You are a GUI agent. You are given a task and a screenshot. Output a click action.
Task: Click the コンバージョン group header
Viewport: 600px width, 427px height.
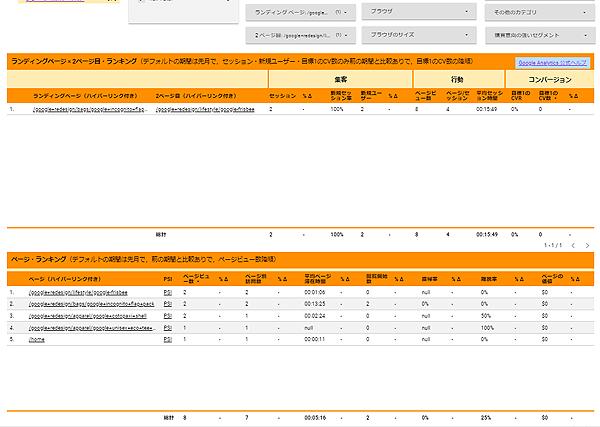[x=550, y=80]
